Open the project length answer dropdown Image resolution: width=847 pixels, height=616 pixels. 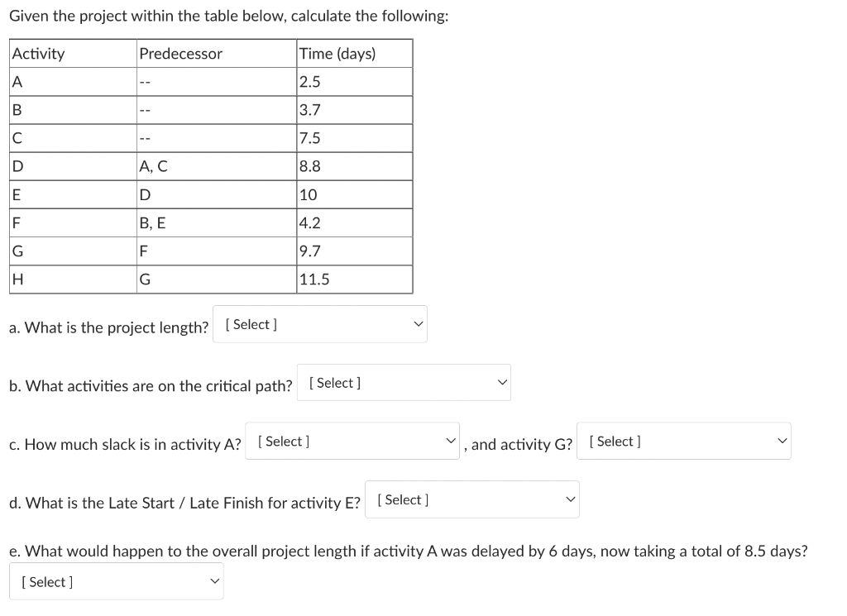(x=319, y=324)
